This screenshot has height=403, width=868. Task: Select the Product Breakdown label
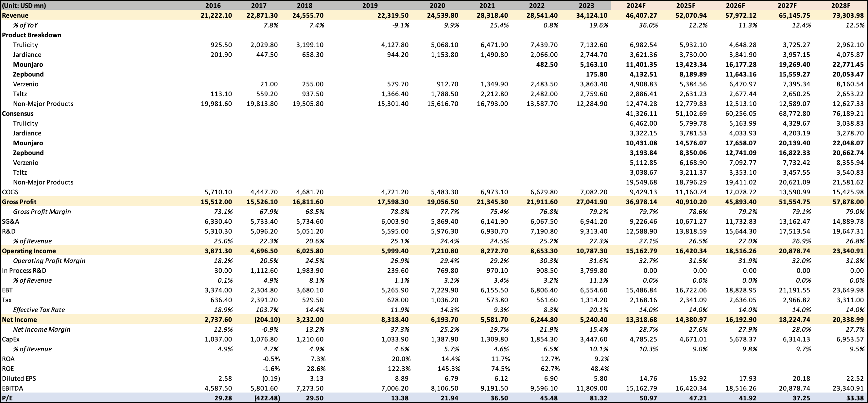point(32,35)
